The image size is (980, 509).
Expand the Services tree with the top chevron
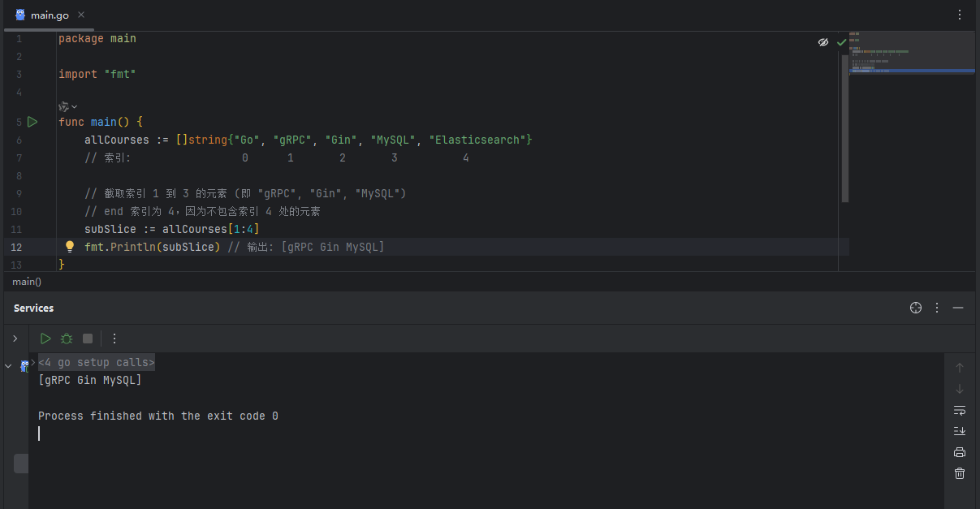15,339
